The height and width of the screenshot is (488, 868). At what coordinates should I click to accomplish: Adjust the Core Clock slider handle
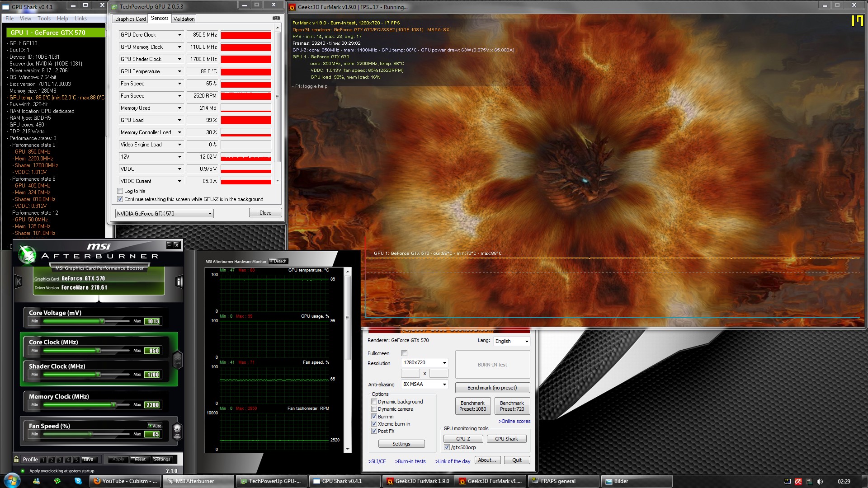98,351
